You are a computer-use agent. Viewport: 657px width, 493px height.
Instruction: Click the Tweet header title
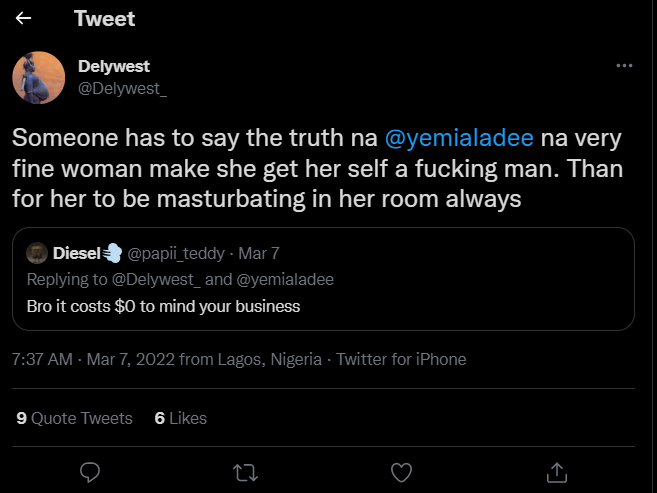coord(104,18)
